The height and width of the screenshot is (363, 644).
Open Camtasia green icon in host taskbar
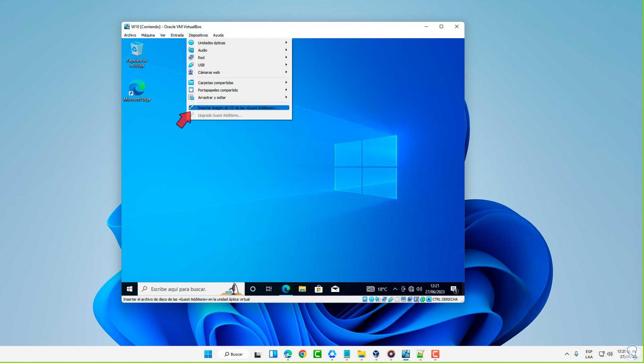[317, 354]
